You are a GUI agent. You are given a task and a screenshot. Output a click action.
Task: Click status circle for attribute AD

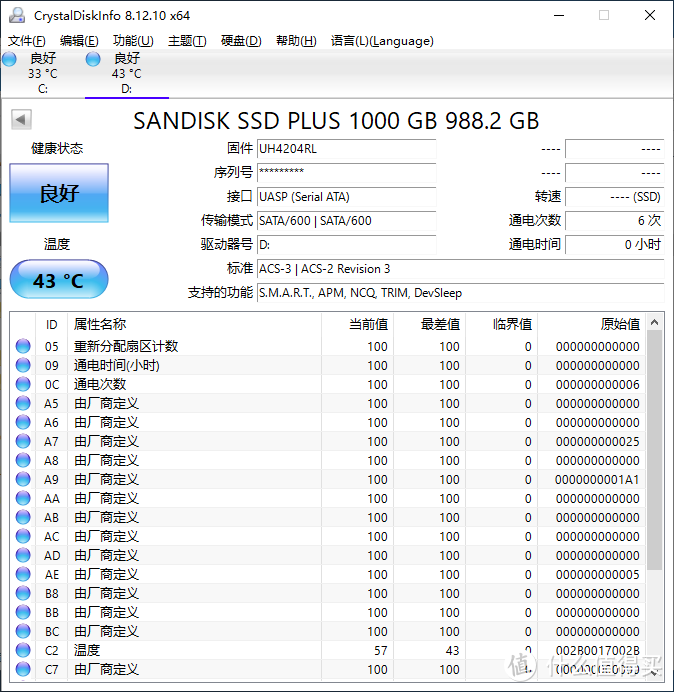point(23,555)
